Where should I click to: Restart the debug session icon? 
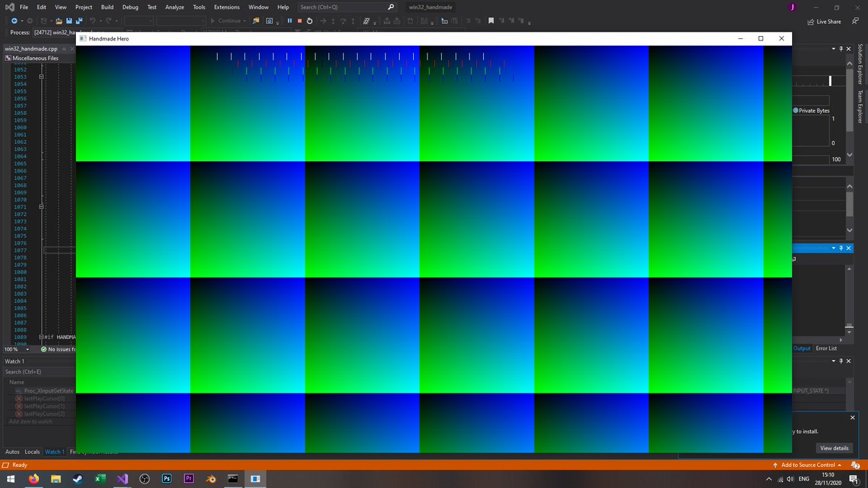(x=310, y=21)
